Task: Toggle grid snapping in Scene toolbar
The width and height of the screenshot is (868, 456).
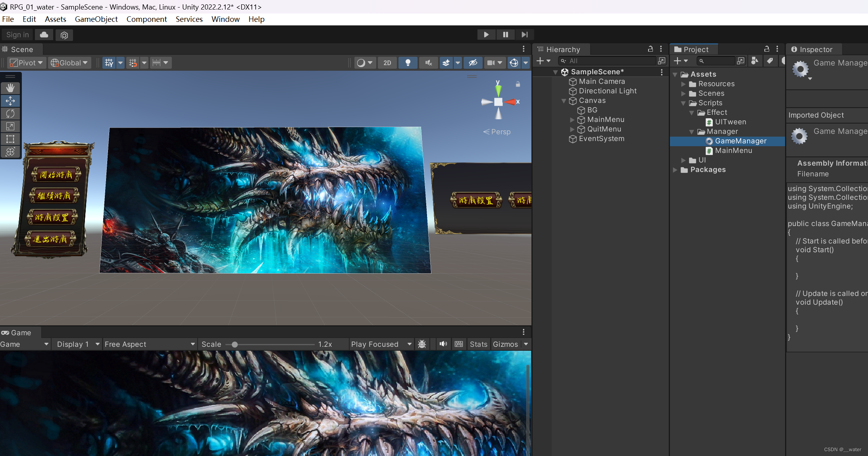Action: point(133,63)
